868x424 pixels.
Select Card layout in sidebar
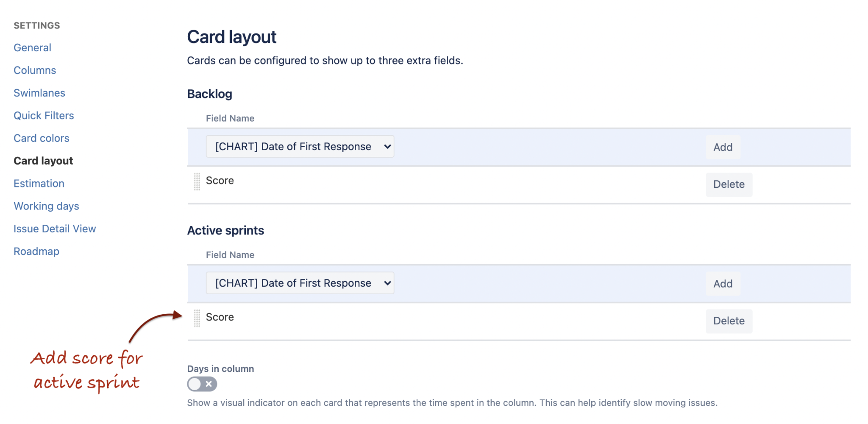pyautogui.click(x=43, y=161)
